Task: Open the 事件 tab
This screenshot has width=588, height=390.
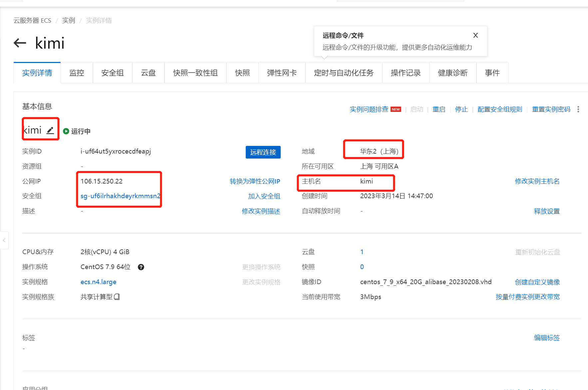Action: pos(492,73)
